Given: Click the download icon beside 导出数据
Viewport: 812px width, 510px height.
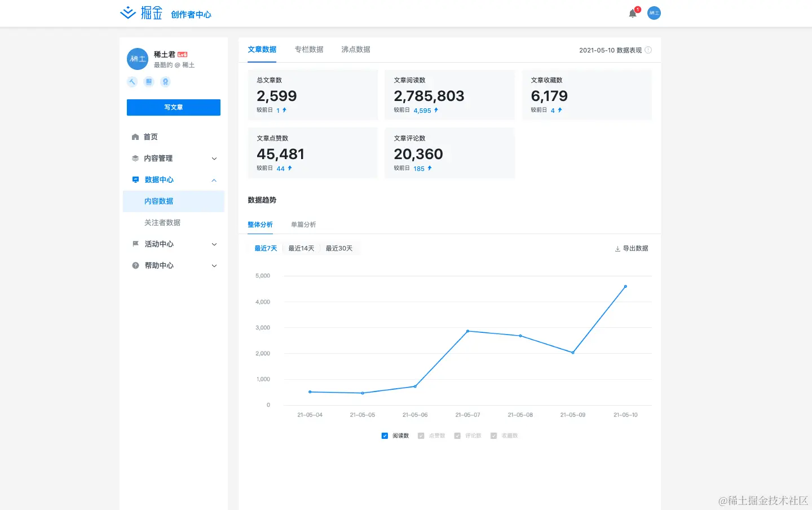Looking at the screenshot, I should coord(617,249).
